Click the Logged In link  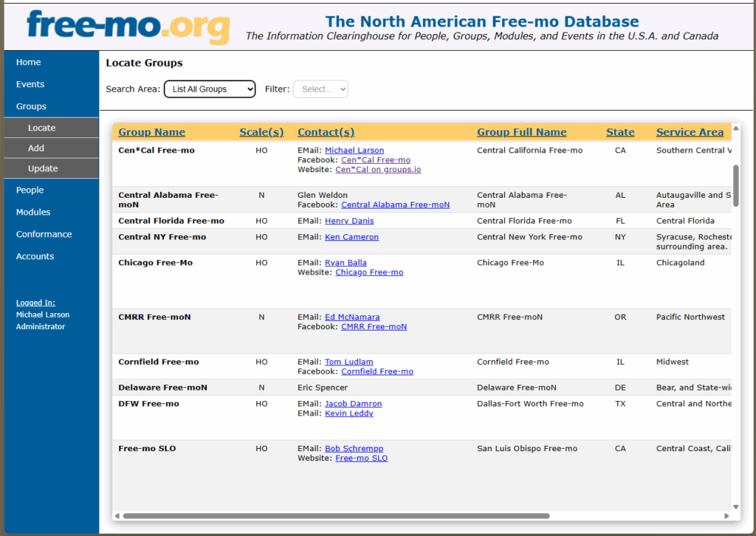tap(35, 302)
